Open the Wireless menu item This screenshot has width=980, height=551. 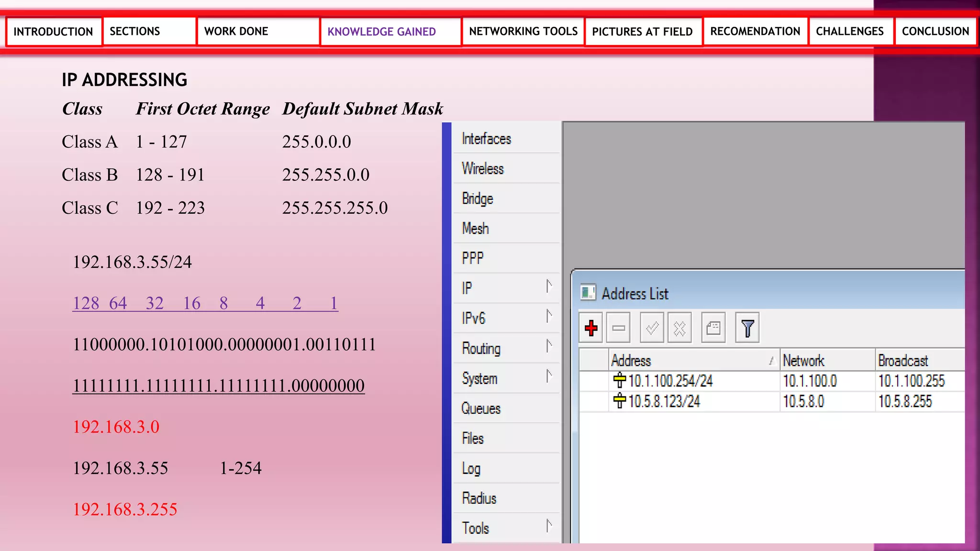tap(482, 169)
